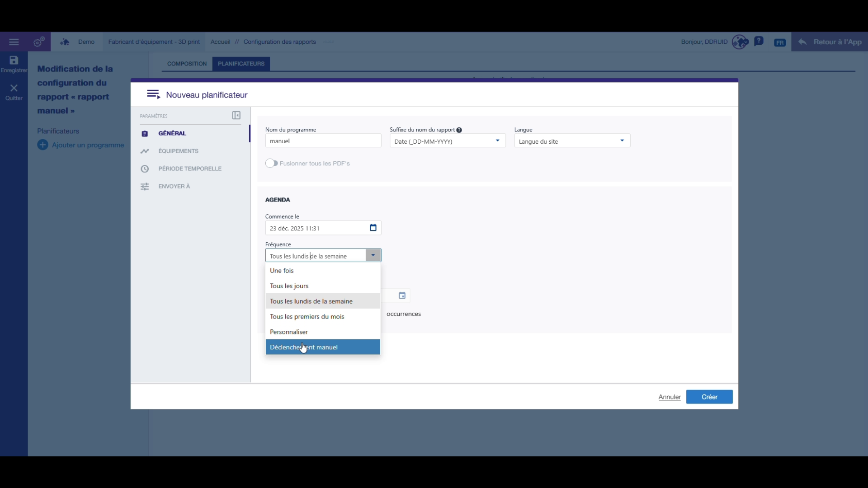
Task: Open the end date calendar icon
Action: [402, 296]
